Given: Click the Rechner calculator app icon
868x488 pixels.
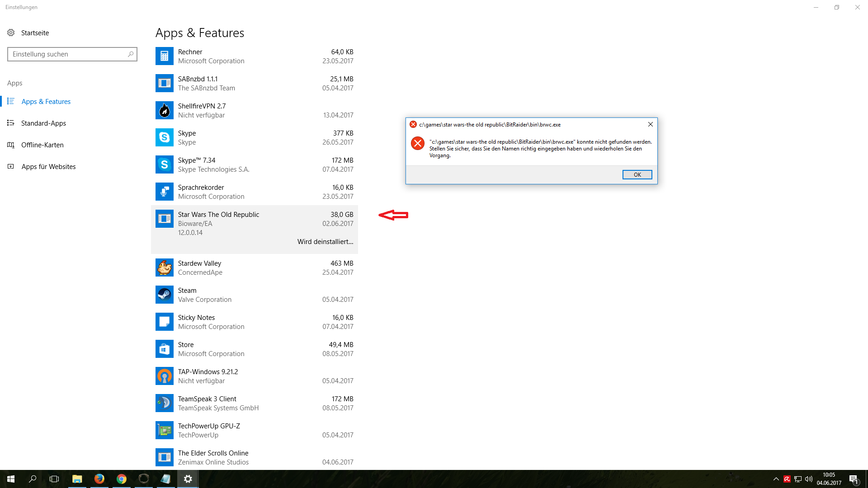Looking at the screenshot, I should pyautogui.click(x=164, y=56).
